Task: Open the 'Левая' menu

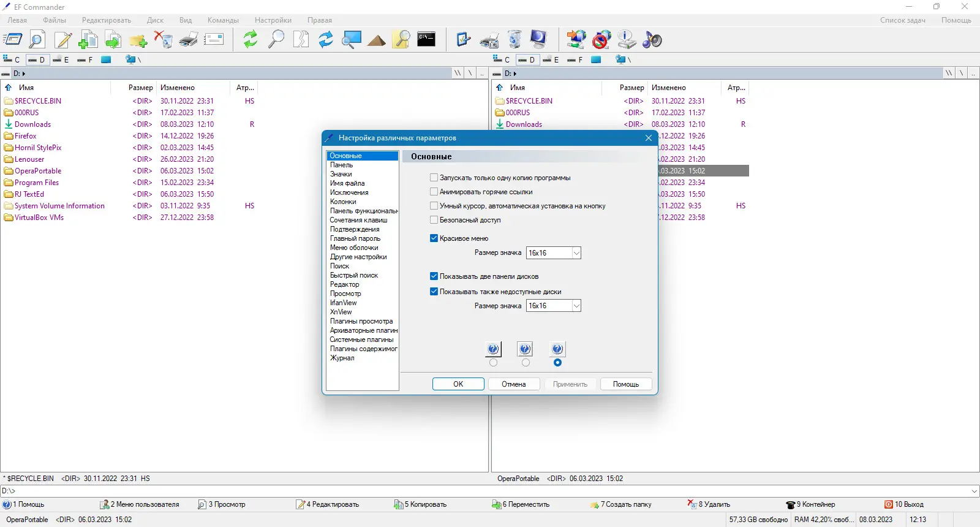Action: coord(17,20)
